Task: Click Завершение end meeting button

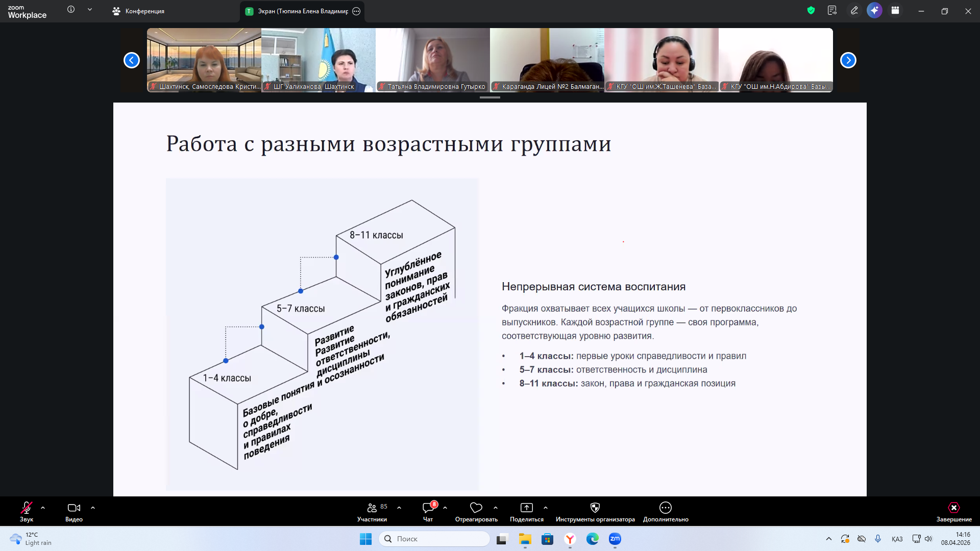Action: click(953, 508)
